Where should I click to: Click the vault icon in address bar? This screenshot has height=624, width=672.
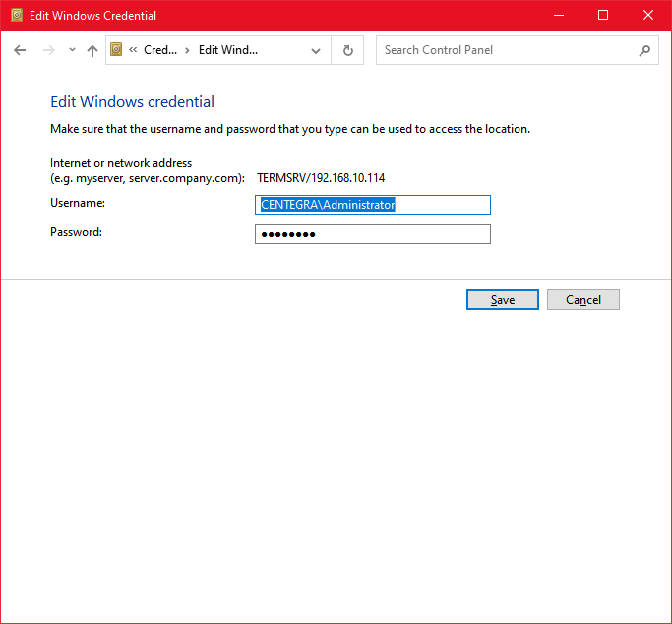116,50
